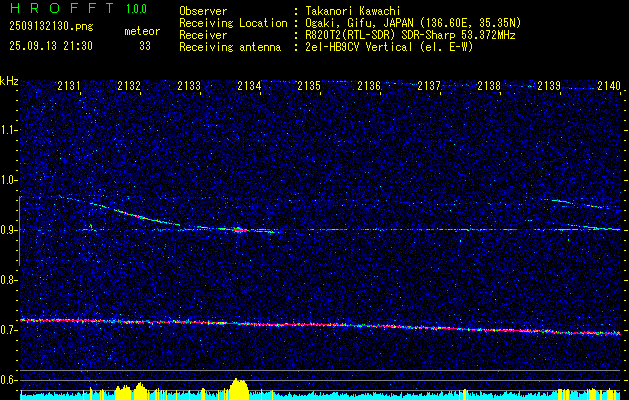Click the 2138 time marker
Screen dimensions: 629x400
point(489,85)
